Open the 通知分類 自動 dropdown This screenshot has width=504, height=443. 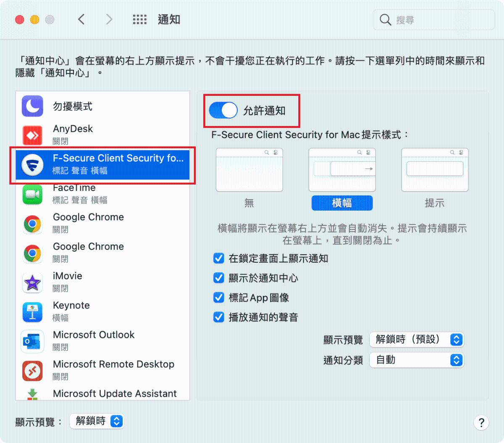point(417,360)
